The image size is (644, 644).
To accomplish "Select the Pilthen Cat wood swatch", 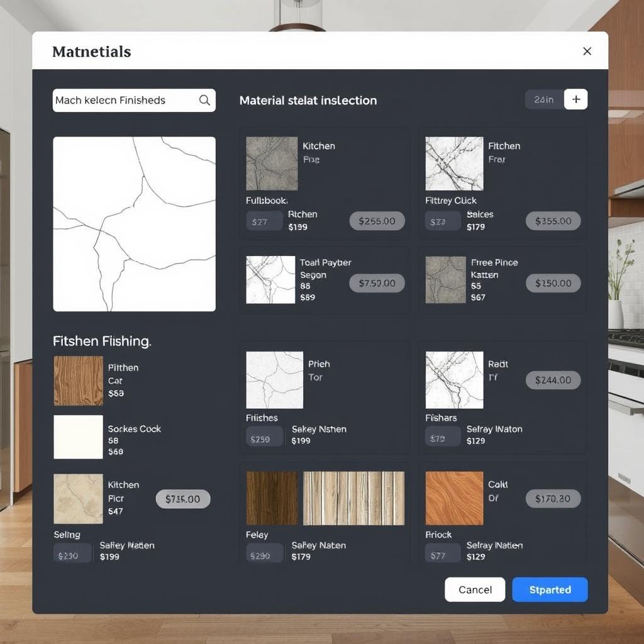I will click(x=78, y=380).
